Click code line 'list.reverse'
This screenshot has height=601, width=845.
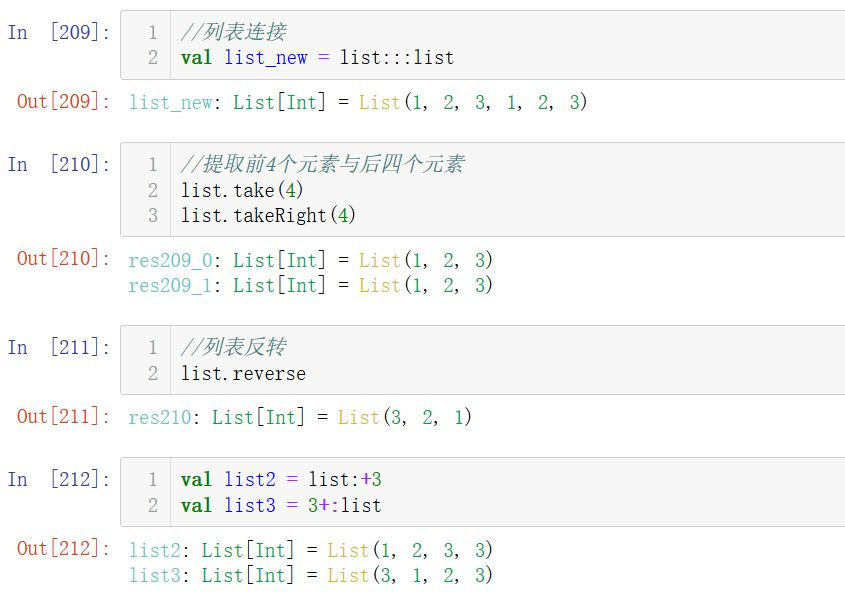(244, 374)
